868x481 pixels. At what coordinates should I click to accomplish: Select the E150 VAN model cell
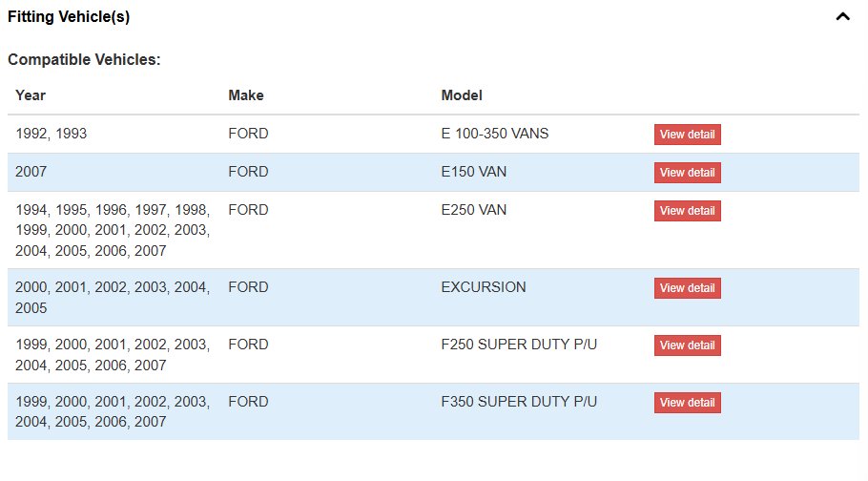click(473, 172)
